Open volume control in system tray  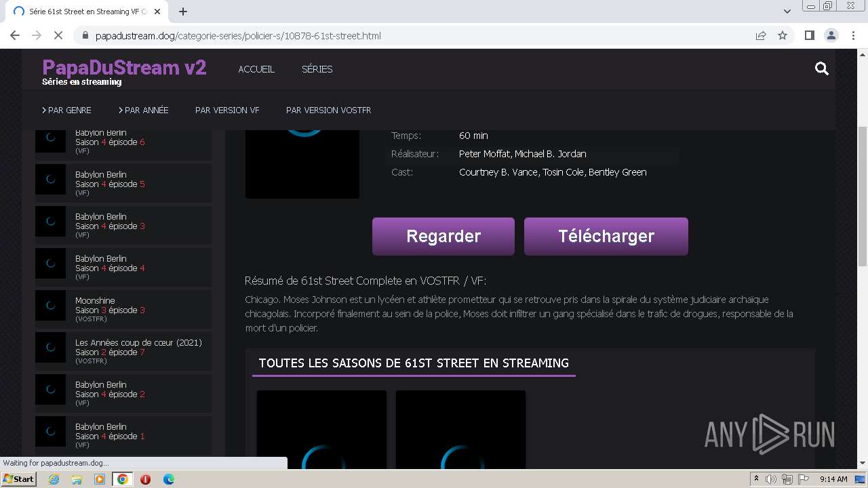(771, 479)
